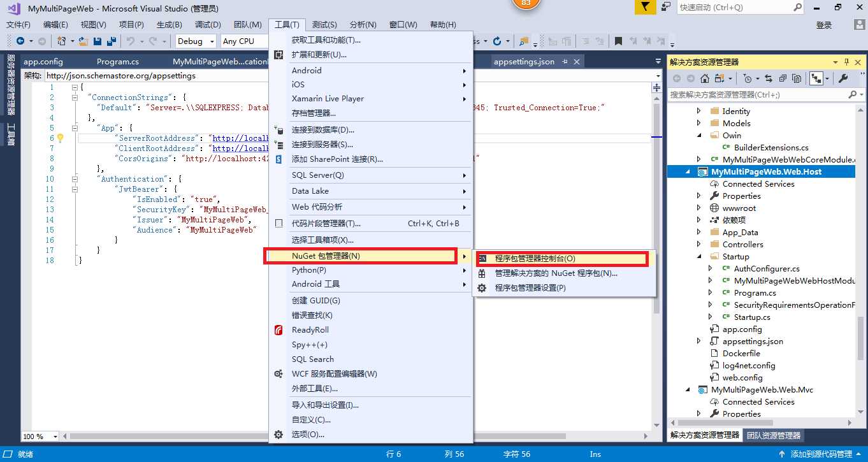This screenshot has height=462, width=868.
Task: Open the Any CPU platform dropdown
Action: click(245, 41)
